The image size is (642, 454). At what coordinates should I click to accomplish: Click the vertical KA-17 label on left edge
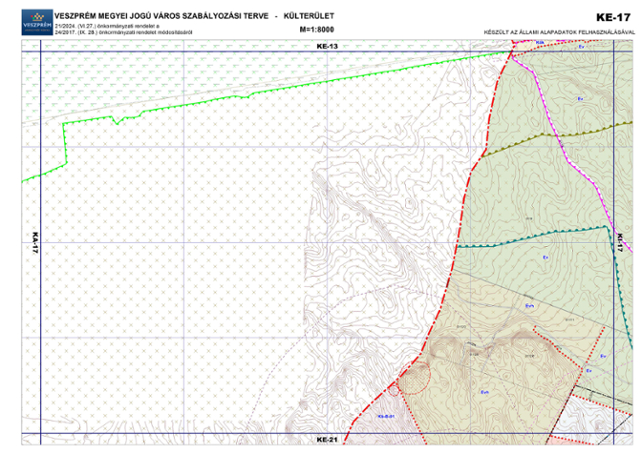[33, 242]
